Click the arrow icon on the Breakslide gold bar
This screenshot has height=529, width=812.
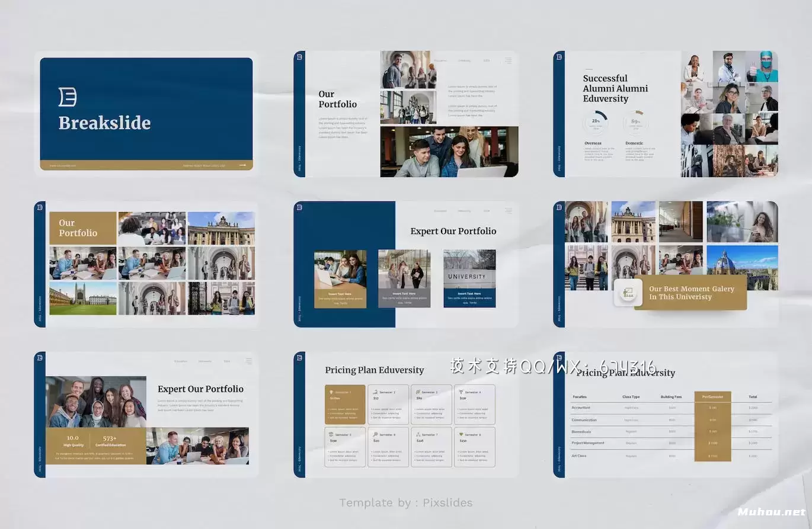pyautogui.click(x=242, y=166)
